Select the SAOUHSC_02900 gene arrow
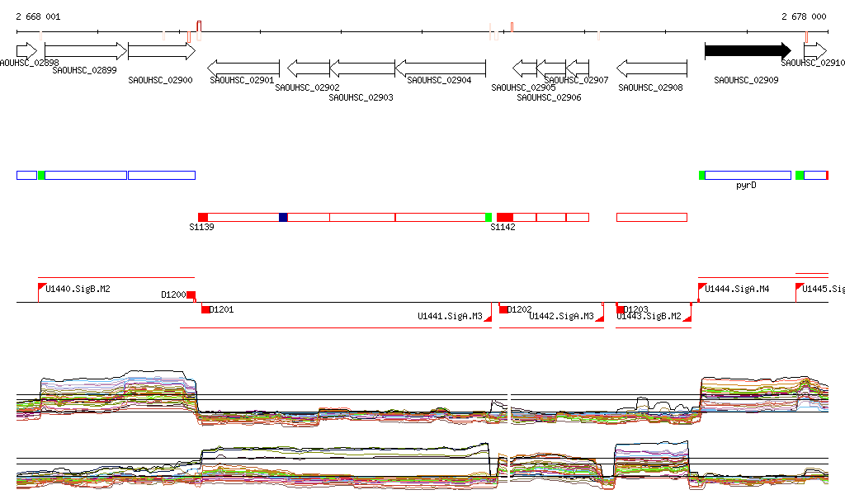 point(162,51)
